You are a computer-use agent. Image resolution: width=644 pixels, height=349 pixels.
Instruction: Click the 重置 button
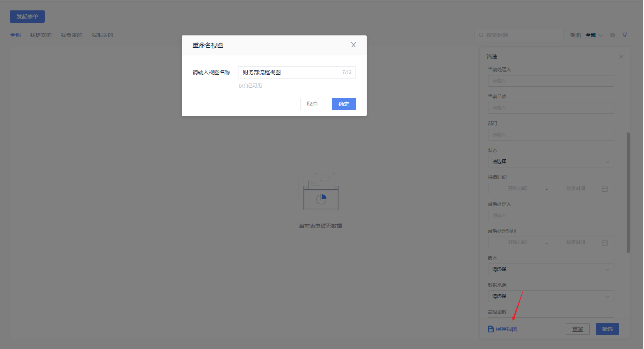tap(577, 329)
